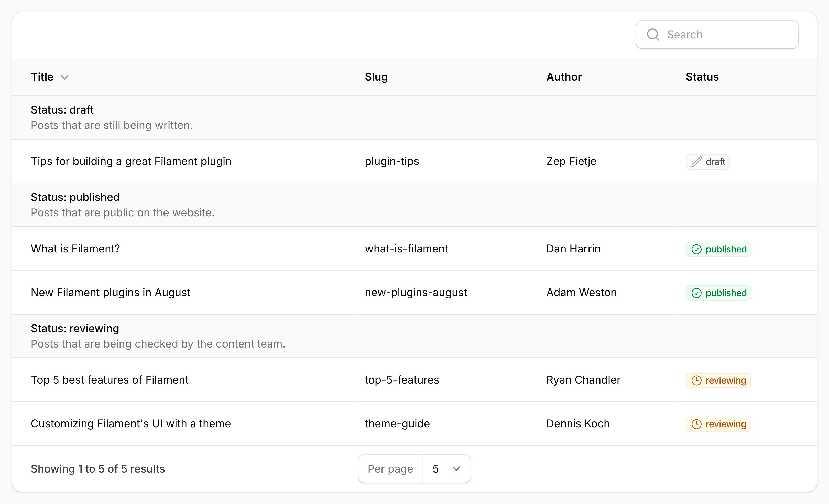Click author Dennis Koch
The height and width of the screenshot is (504, 829).
click(x=578, y=424)
